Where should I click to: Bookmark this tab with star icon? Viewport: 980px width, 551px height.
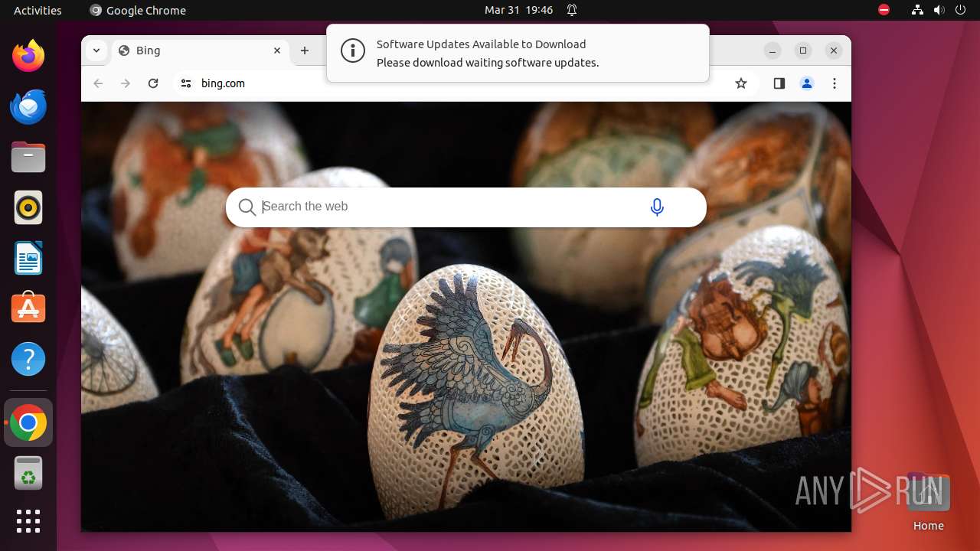(741, 83)
